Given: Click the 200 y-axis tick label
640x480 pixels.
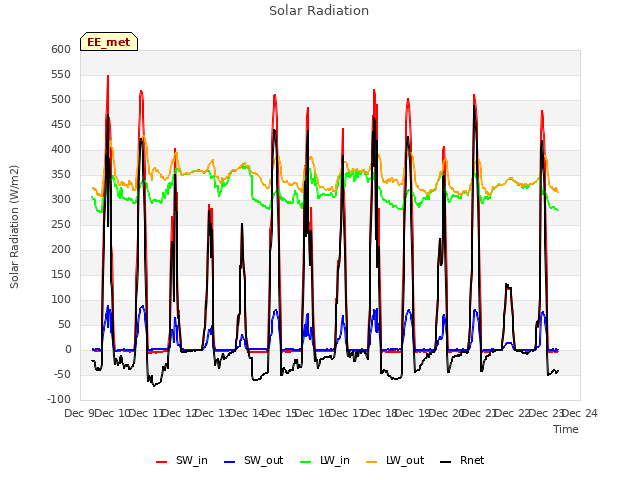Looking at the screenshot, I should pyautogui.click(x=61, y=250).
